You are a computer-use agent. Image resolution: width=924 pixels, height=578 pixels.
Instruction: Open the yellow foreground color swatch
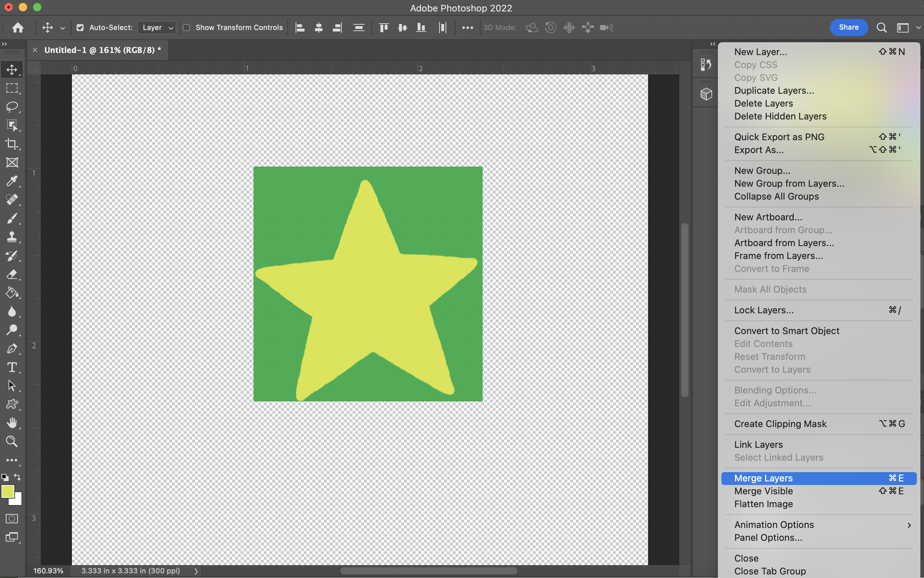pos(8,491)
